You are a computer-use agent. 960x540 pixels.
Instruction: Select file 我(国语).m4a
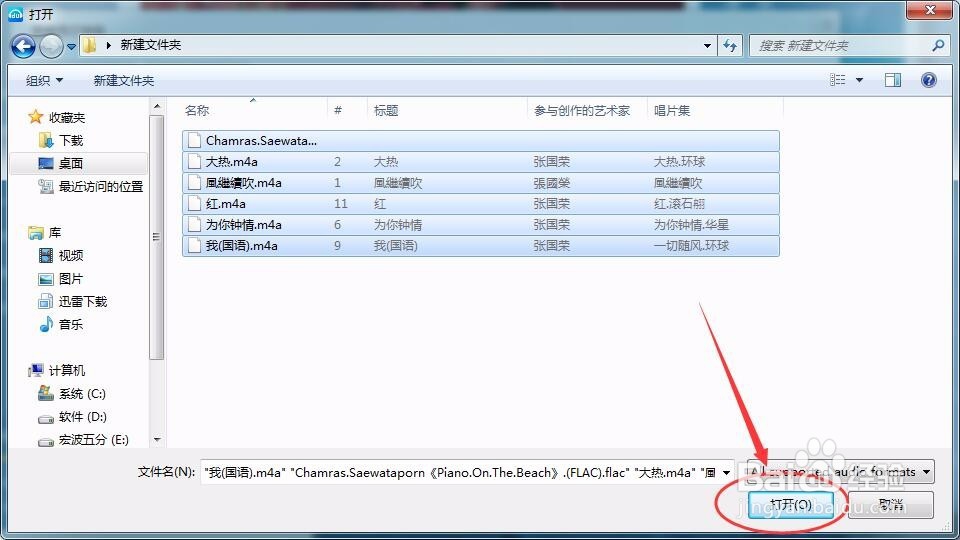481,246
